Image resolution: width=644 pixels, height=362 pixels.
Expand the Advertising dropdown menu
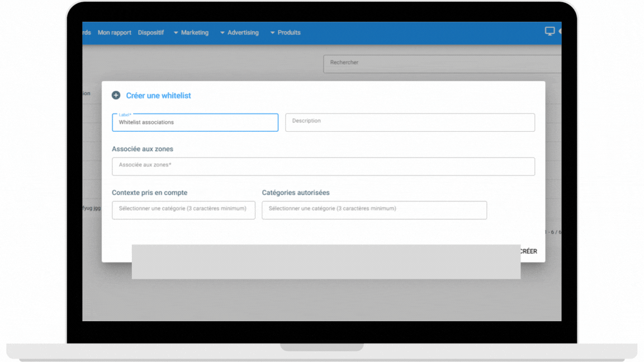239,32
